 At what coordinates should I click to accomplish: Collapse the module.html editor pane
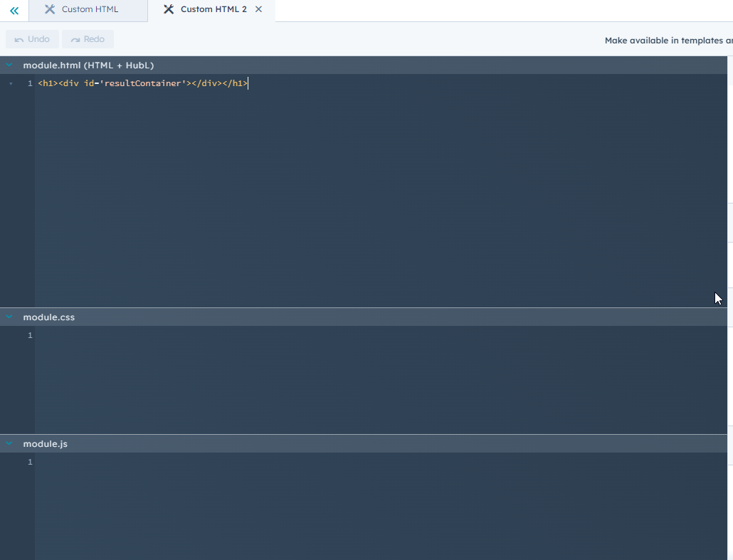9,65
